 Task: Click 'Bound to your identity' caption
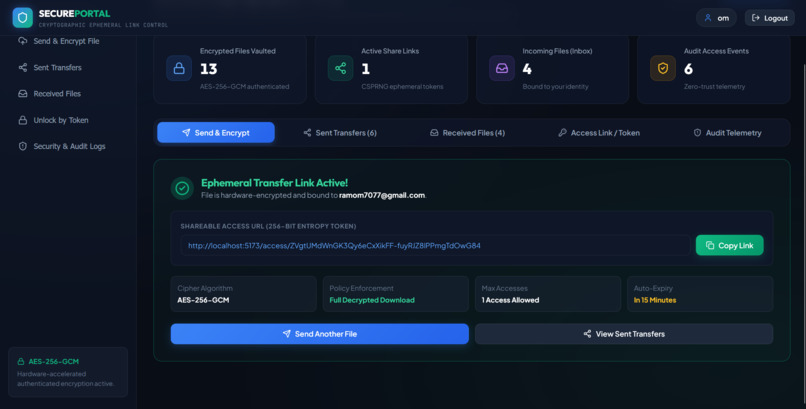(556, 86)
